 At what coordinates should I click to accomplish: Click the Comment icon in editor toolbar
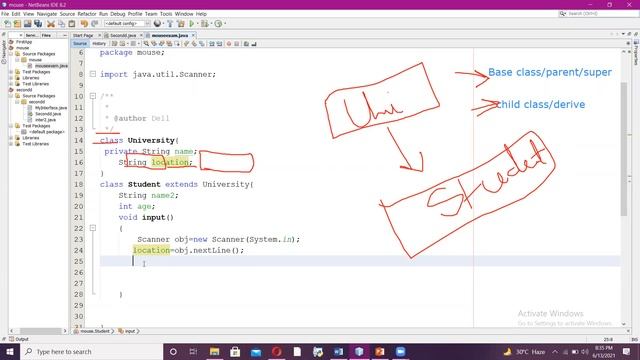coord(246,44)
